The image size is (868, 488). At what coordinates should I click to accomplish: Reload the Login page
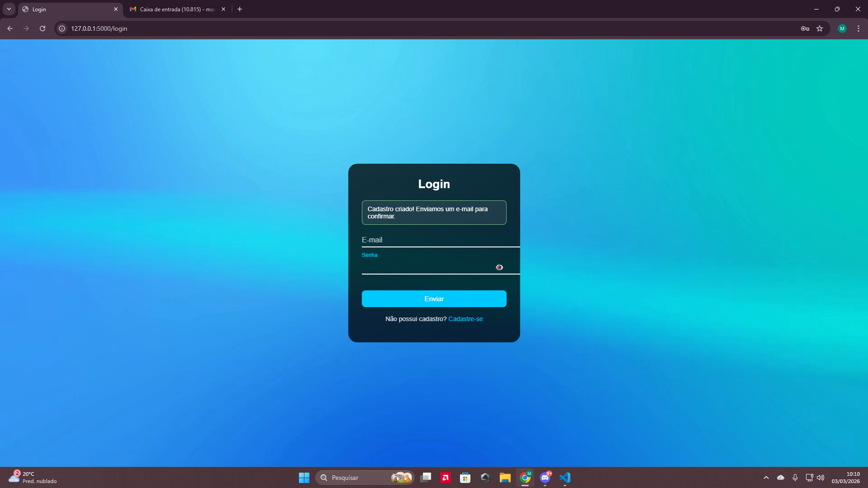click(x=42, y=28)
